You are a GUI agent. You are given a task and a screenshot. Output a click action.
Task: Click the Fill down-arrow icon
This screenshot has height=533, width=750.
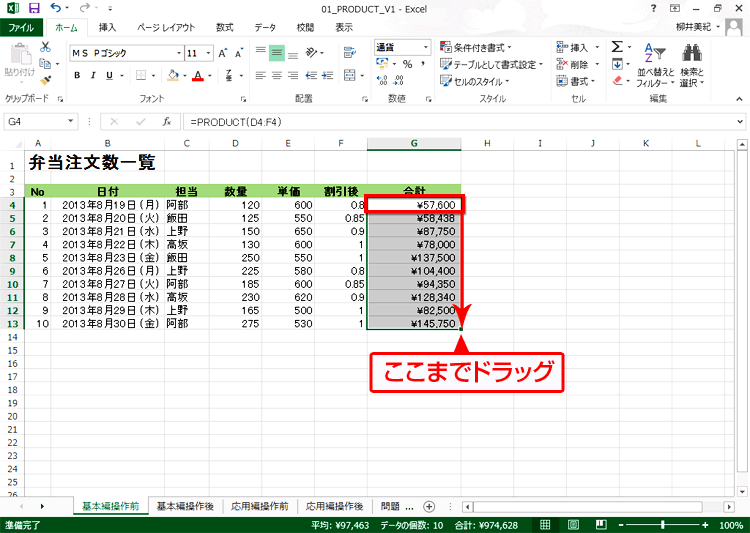[617, 64]
